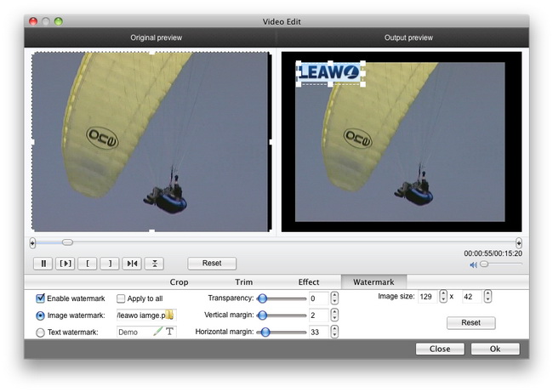Click the Output preview header label
The image size is (553, 392).
pos(408,37)
